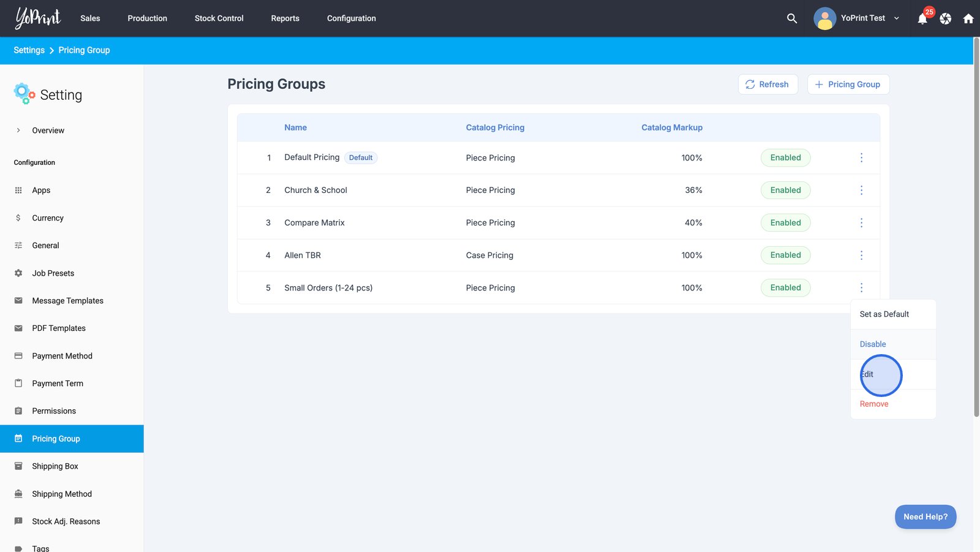Click the home icon in header
The height and width of the screenshot is (552, 980).
(x=968, y=18)
